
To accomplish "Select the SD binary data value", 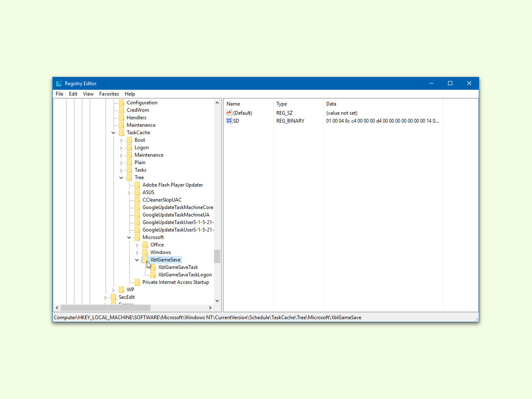I will click(382, 121).
